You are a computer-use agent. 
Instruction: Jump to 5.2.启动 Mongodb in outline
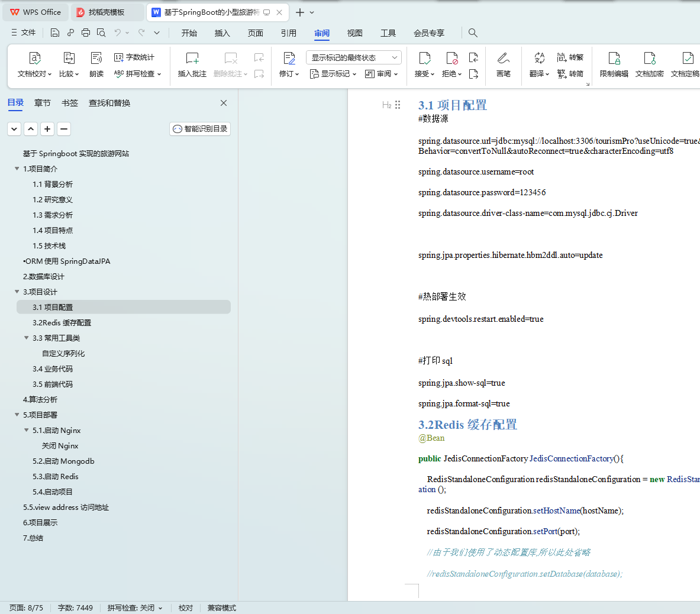click(63, 461)
